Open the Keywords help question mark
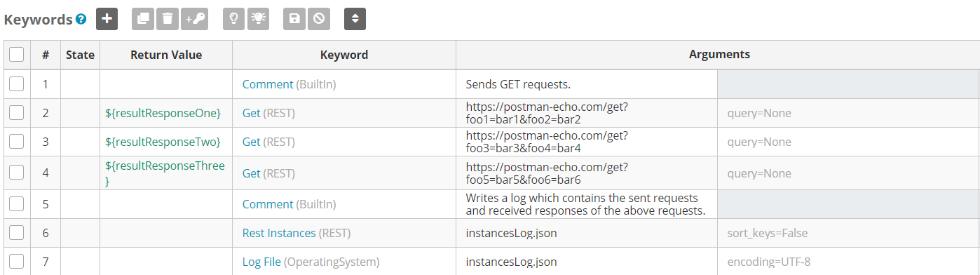980x275 pixels. 81,20
